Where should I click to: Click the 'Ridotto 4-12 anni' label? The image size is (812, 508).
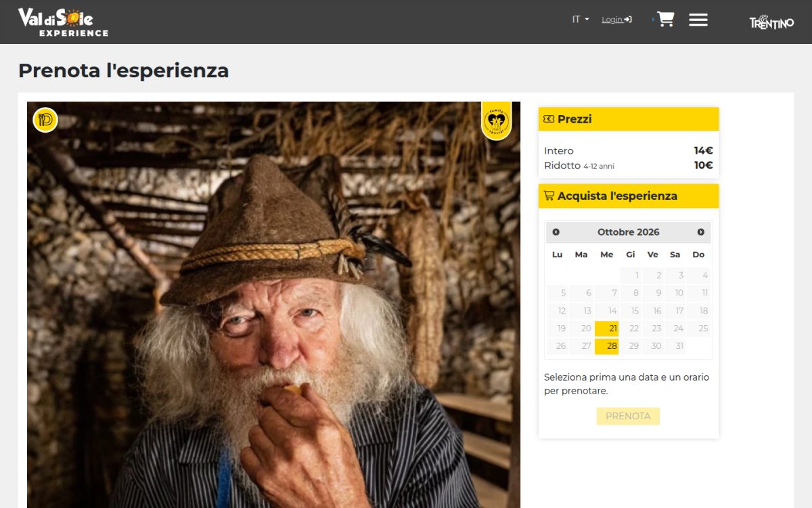[579, 165]
